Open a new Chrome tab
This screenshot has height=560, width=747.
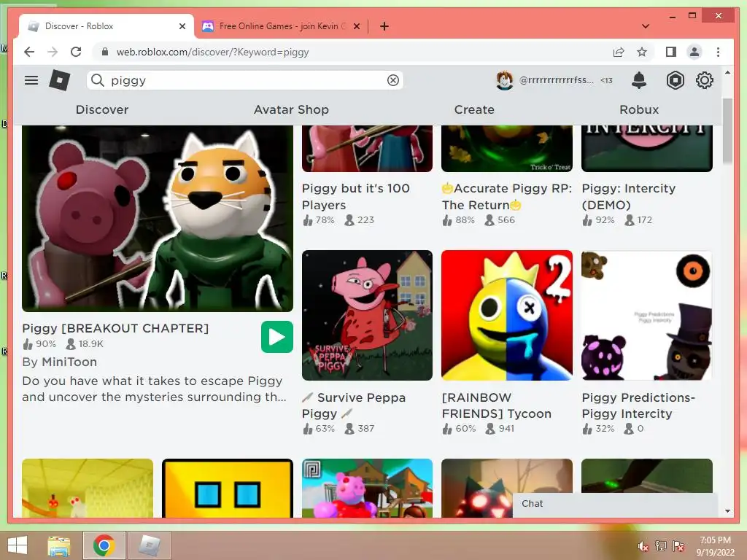click(384, 26)
